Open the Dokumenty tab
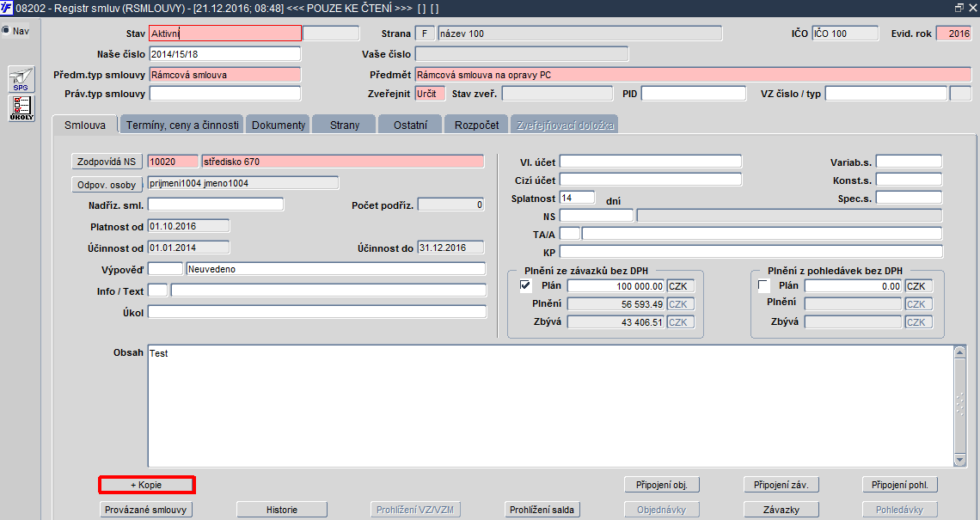The height and width of the screenshot is (520, 980). pyautogui.click(x=279, y=125)
